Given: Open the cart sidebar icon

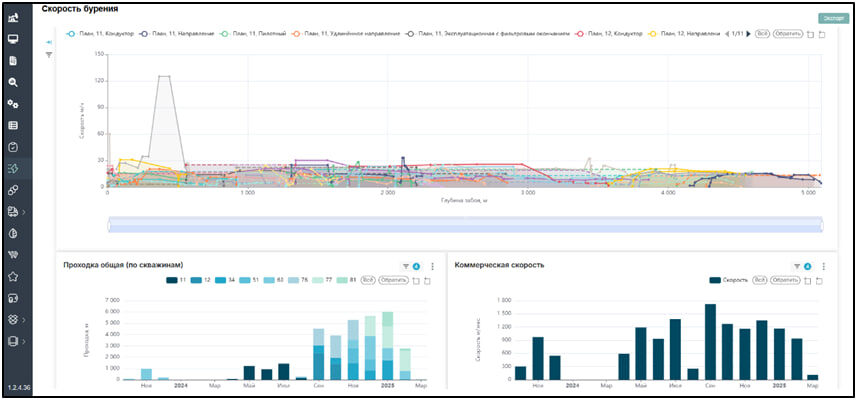Looking at the screenshot, I should click(x=14, y=255).
